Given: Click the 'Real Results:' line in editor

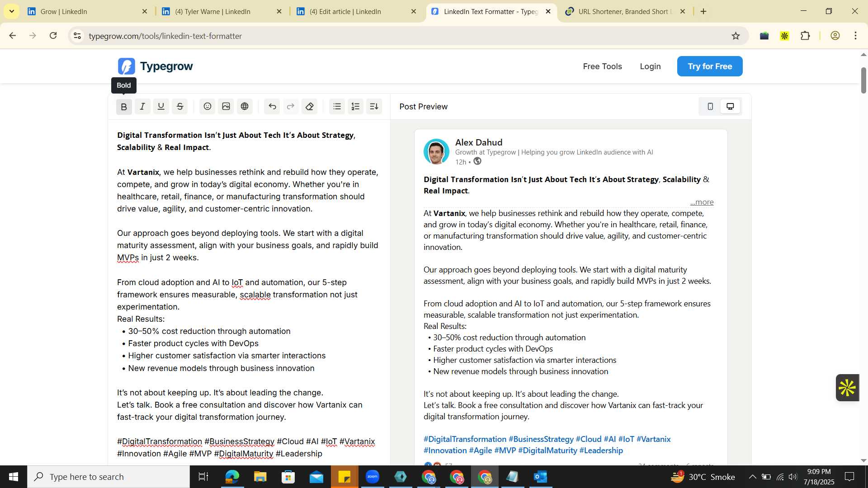Looking at the screenshot, I should tap(141, 319).
